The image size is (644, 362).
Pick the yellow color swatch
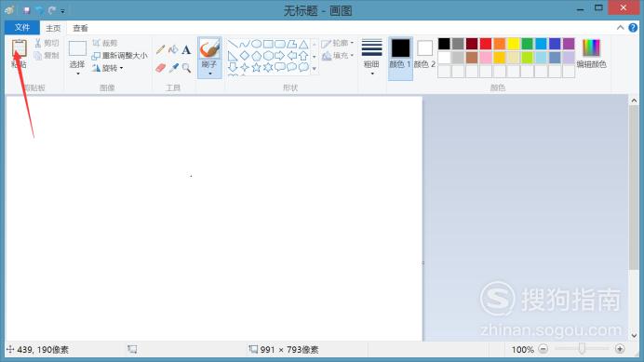coord(514,44)
